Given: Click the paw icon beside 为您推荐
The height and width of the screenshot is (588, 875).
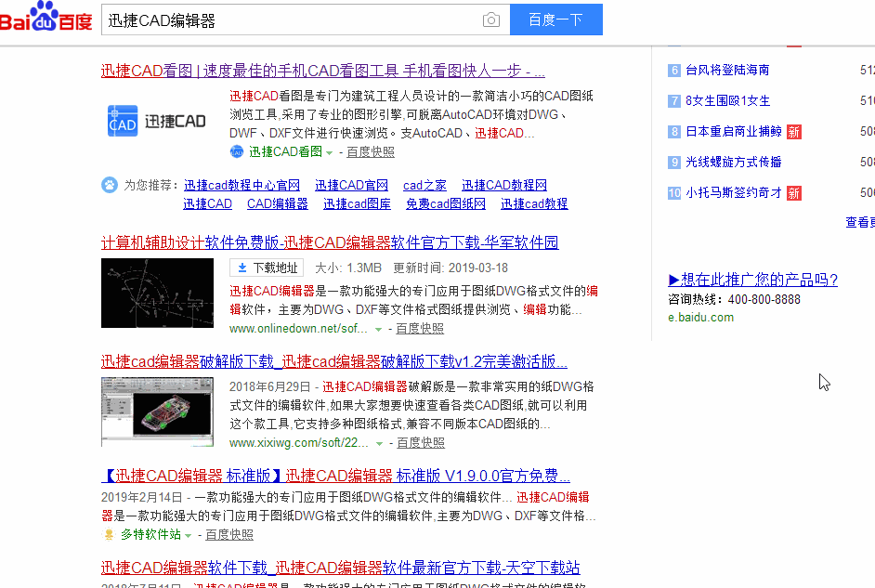Looking at the screenshot, I should coord(110,185).
